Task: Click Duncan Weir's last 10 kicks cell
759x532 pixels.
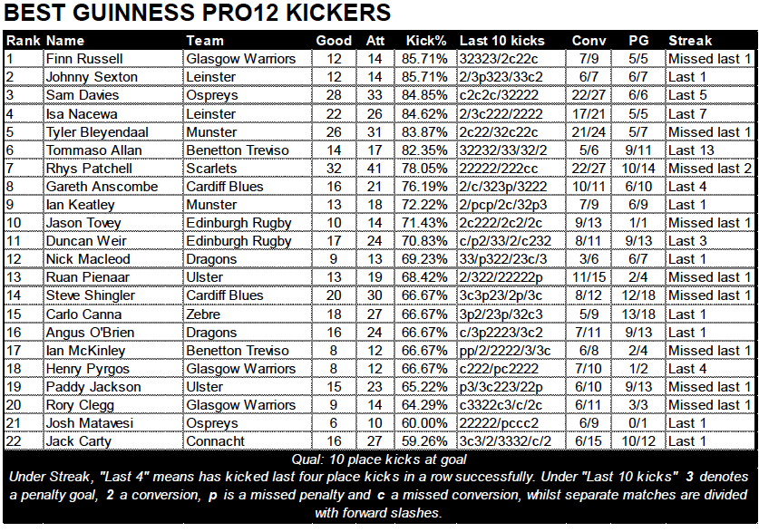Action: pyautogui.click(x=511, y=241)
